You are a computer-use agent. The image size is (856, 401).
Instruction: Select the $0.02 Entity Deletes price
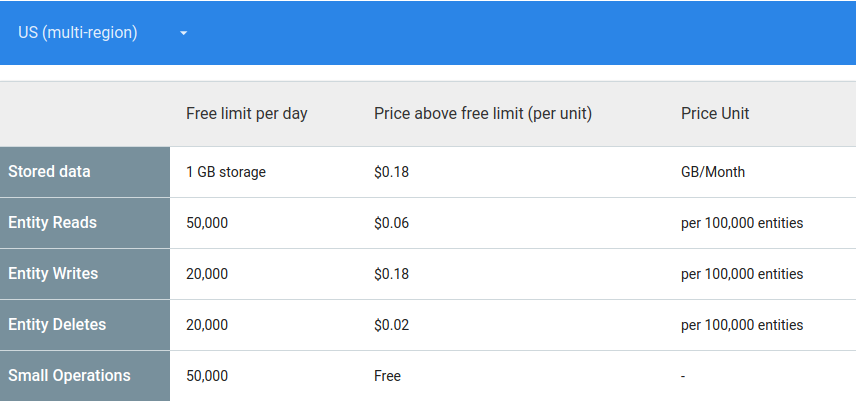[392, 325]
